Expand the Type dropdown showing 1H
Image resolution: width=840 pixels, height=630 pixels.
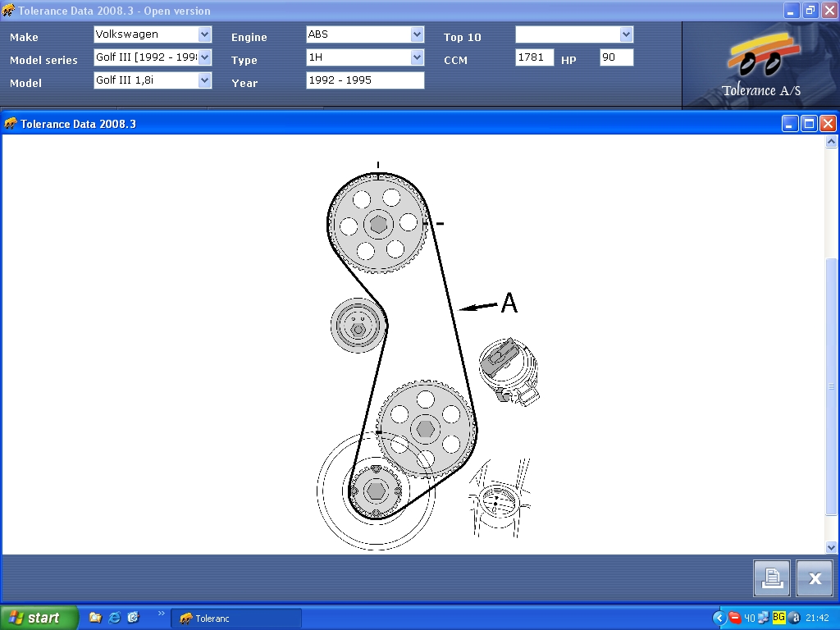tap(417, 57)
